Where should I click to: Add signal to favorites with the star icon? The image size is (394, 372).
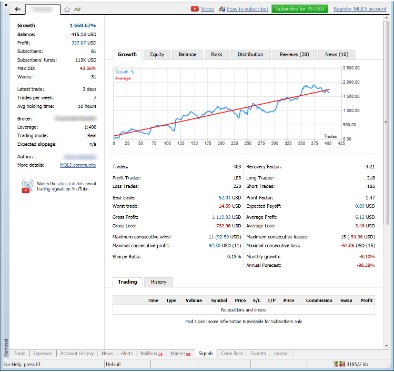click(67, 9)
